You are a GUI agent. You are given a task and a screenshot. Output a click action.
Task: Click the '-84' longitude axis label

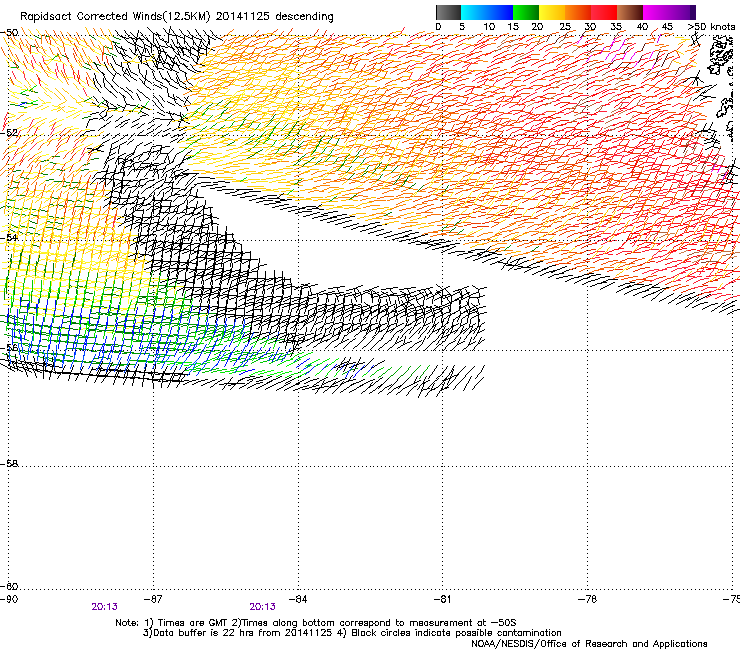coord(298,599)
